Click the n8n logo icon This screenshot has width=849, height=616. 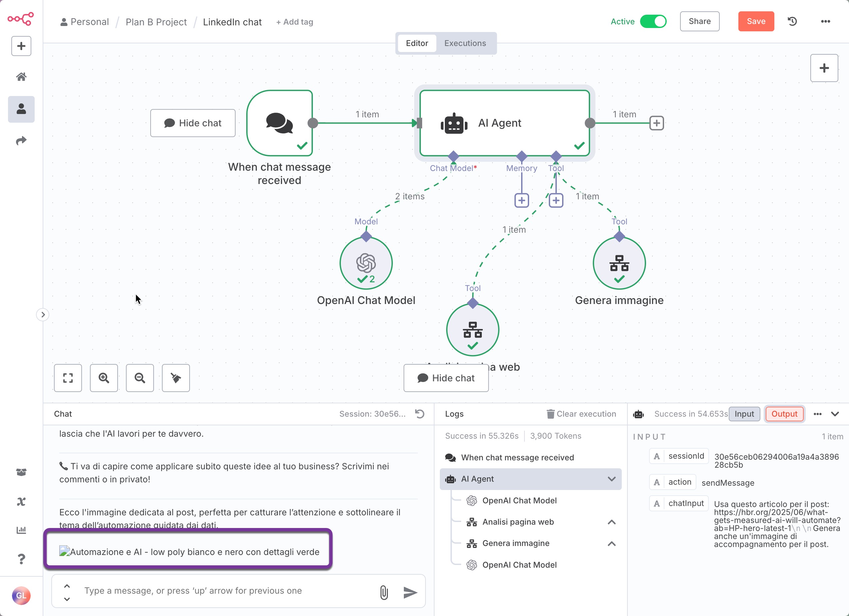tap(21, 19)
